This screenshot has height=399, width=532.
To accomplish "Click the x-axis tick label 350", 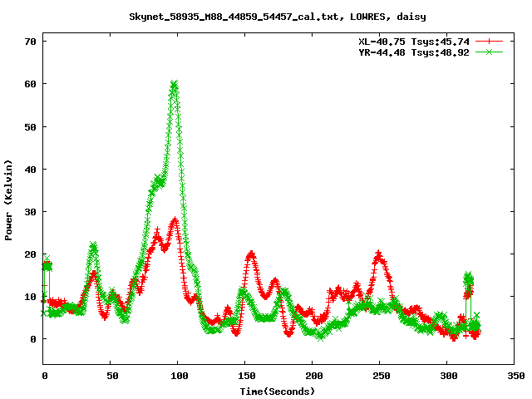I will click(x=516, y=376).
